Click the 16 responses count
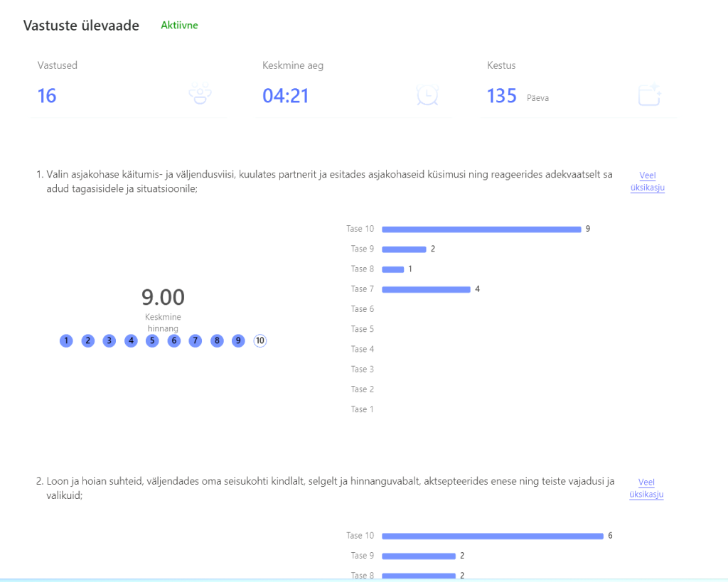The width and height of the screenshot is (728, 582). (47, 96)
